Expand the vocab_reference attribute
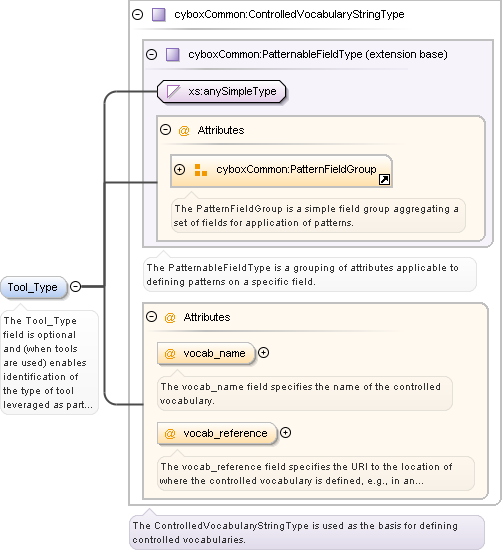Image resolution: width=503 pixels, height=553 pixels. tap(285, 432)
